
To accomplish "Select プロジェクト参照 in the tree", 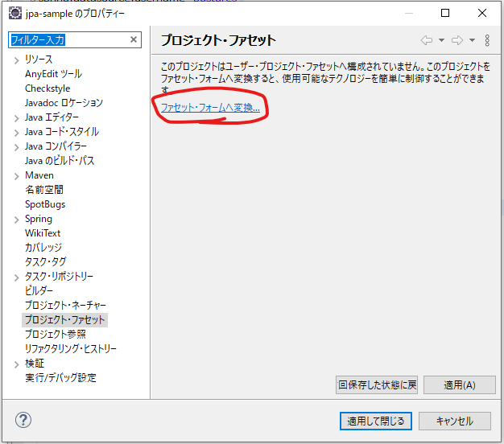I will (x=56, y=334).
